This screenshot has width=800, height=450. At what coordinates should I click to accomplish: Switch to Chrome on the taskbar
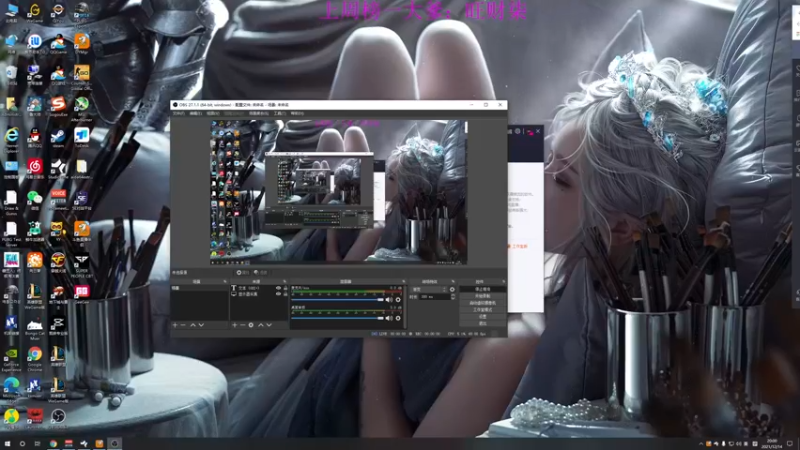click(53, 444)
